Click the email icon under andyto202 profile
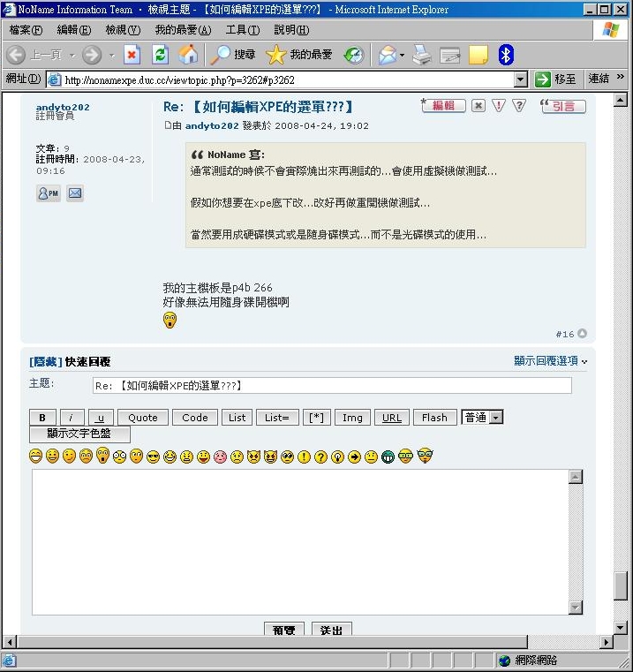 [75, 193]
